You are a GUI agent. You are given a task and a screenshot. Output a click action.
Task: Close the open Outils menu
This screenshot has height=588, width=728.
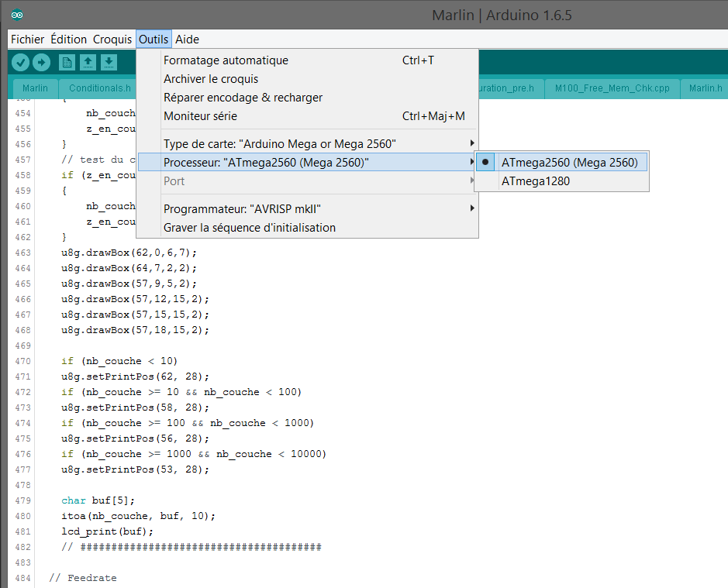pos(154,40)
